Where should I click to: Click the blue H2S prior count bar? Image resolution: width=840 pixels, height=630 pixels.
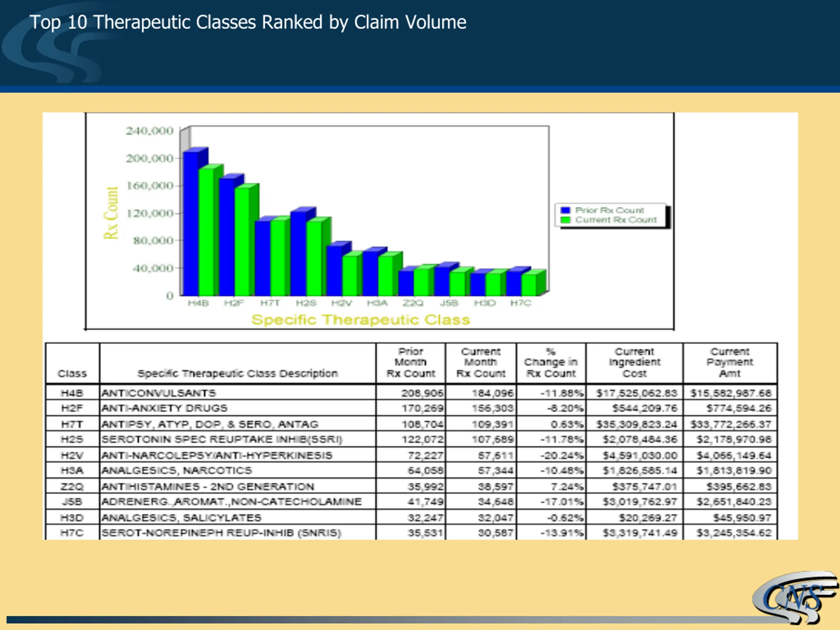tap(299, 254)
